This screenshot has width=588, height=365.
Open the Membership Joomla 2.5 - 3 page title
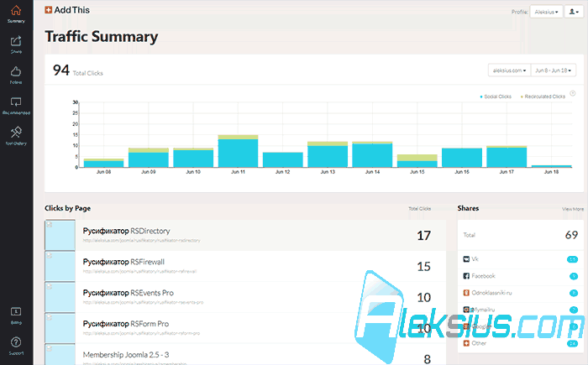point(126,354)
